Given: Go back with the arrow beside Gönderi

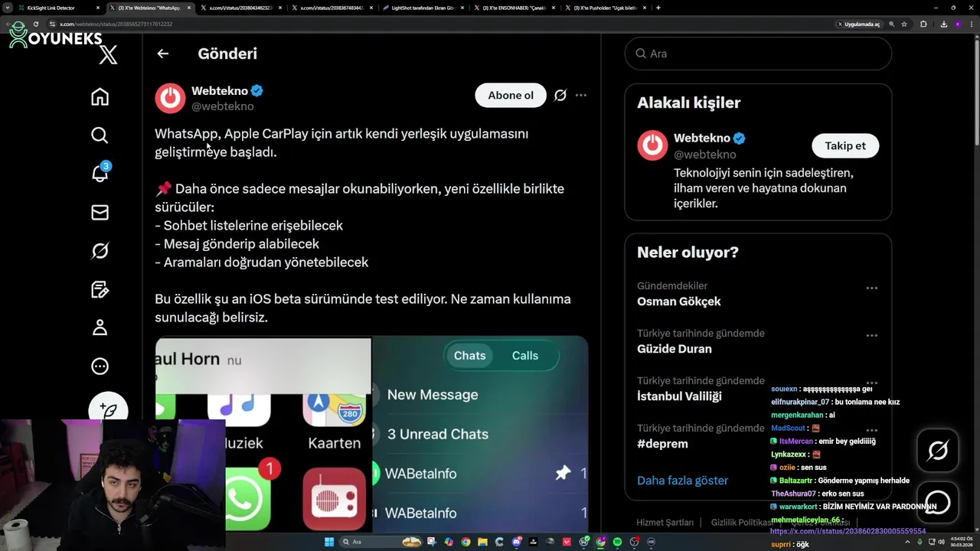Looking at the screenshot, I should point(162,54).
